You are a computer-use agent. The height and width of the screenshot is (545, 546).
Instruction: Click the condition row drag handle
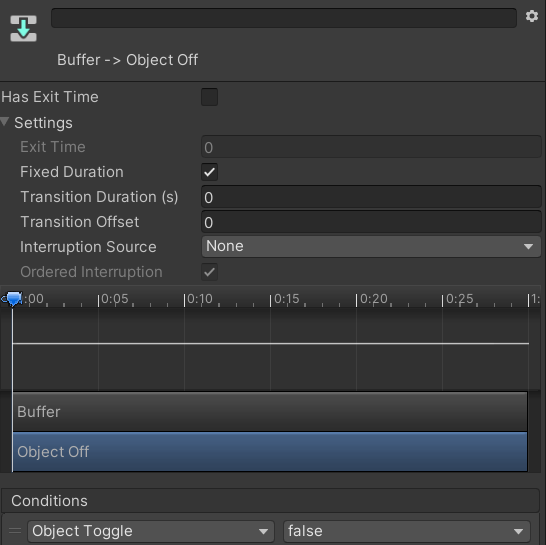click(15, 531)
